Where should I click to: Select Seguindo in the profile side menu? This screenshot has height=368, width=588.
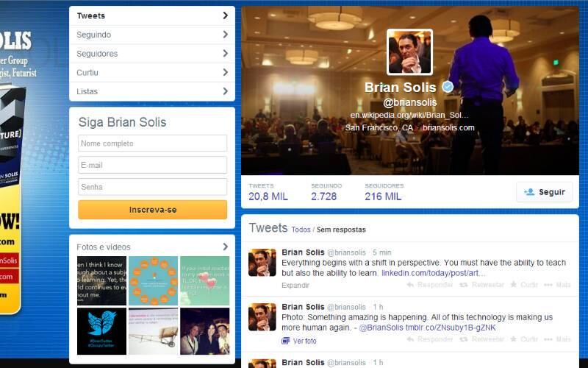94,35
